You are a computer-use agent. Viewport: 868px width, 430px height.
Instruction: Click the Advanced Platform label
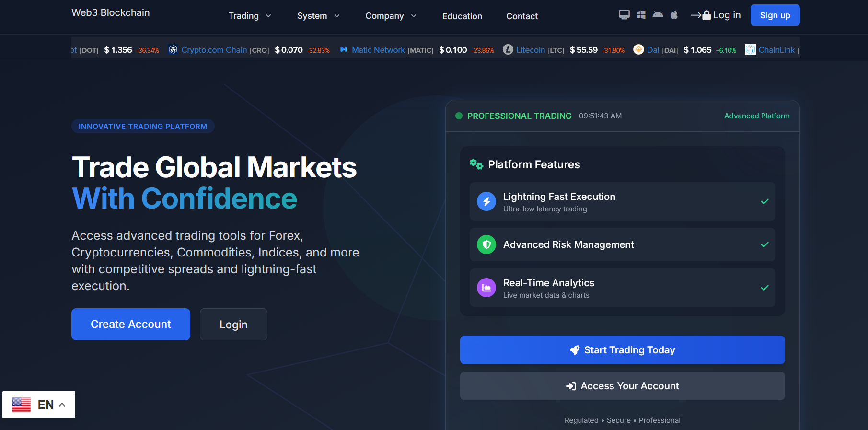click(757, 116)
